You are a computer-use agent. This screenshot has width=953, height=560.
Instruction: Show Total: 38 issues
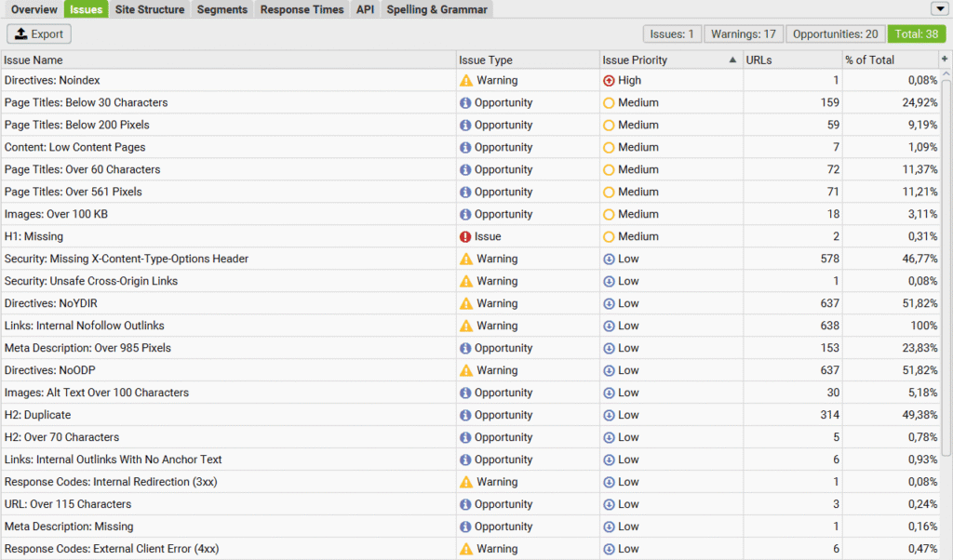coord(917,33)
